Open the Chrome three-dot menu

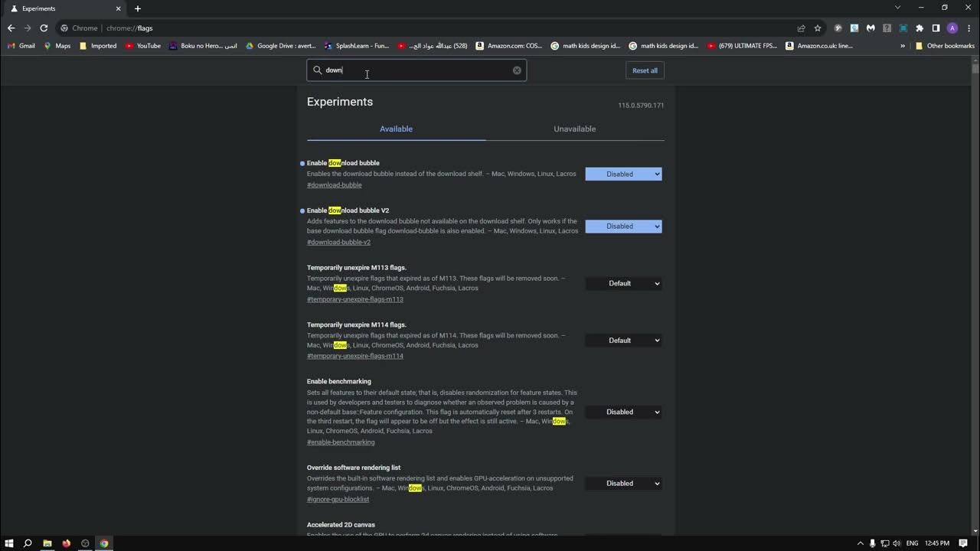tap(969, 28)
